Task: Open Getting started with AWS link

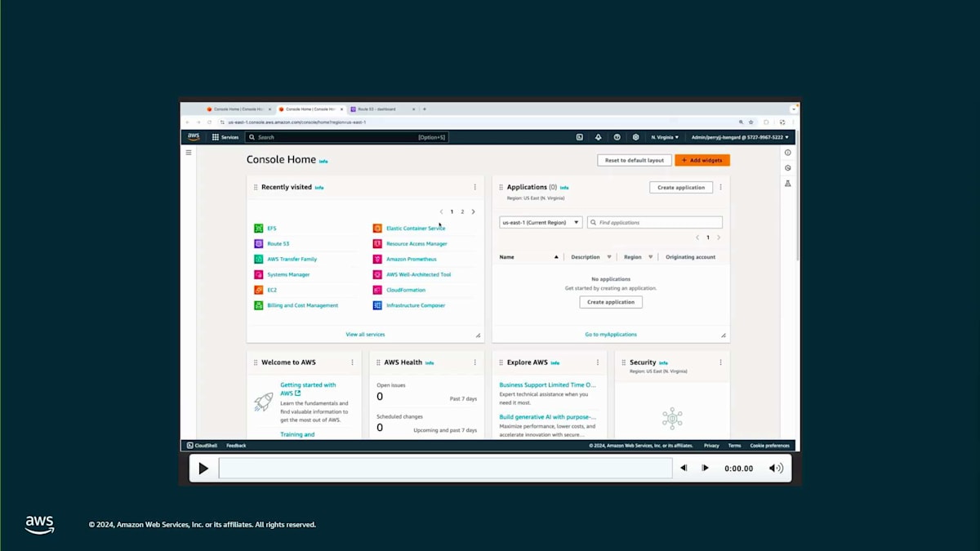Action: (308, 389)
